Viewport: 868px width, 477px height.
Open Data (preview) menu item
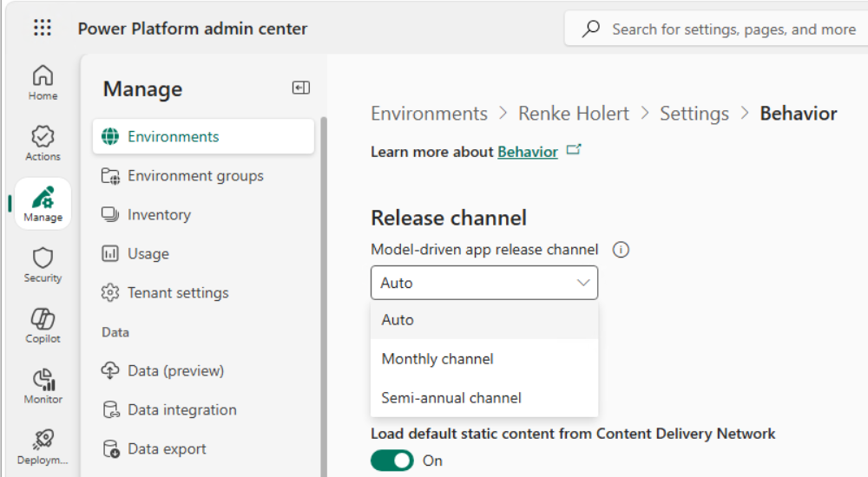click(x=204, y=370)
